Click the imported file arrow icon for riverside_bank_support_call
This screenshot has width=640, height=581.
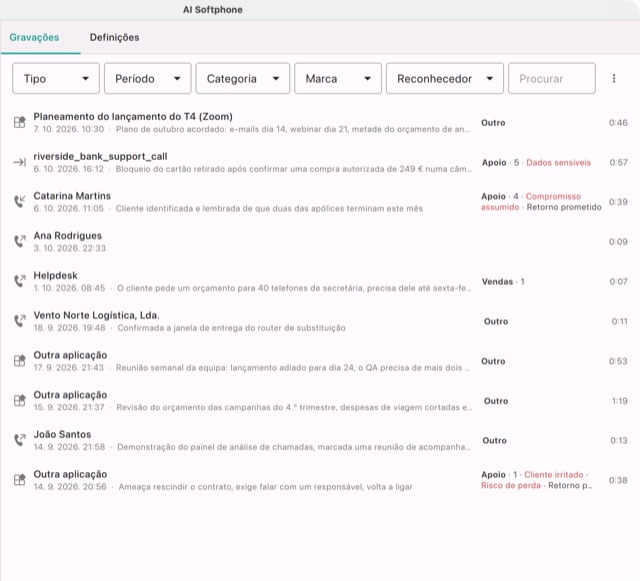(x=20, y=162)
